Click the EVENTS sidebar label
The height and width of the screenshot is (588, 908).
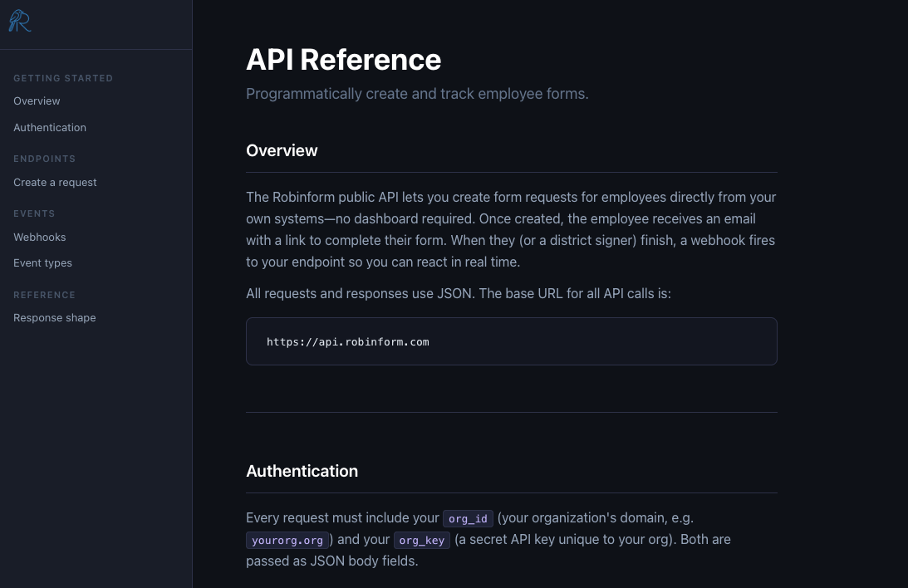pyautogui.click(x=34, y=213)
